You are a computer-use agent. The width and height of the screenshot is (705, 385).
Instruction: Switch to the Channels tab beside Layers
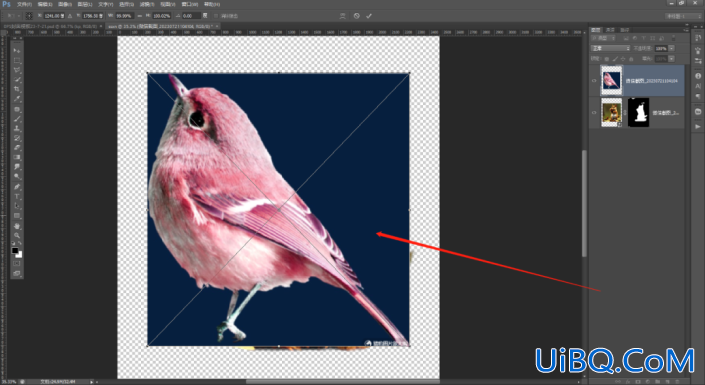(x=610, y=30)
